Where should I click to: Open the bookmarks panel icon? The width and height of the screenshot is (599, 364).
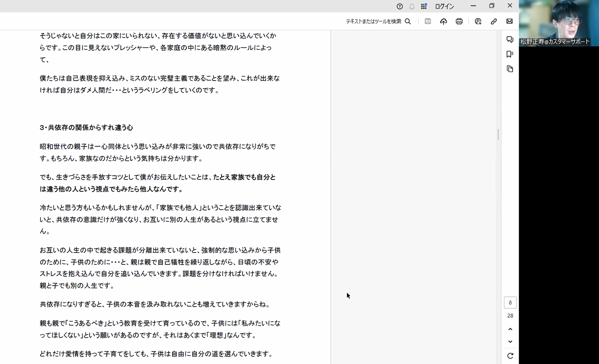click(x=510, y=54)
